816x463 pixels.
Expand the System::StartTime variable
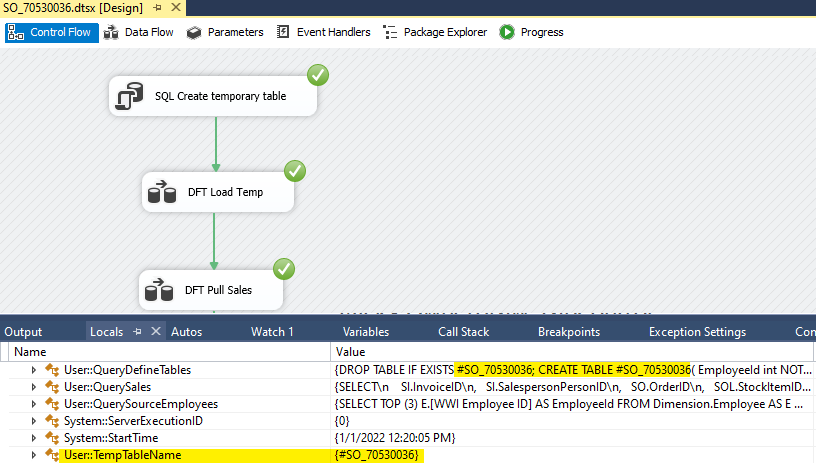pyautogui.click(x=34, y=438)
